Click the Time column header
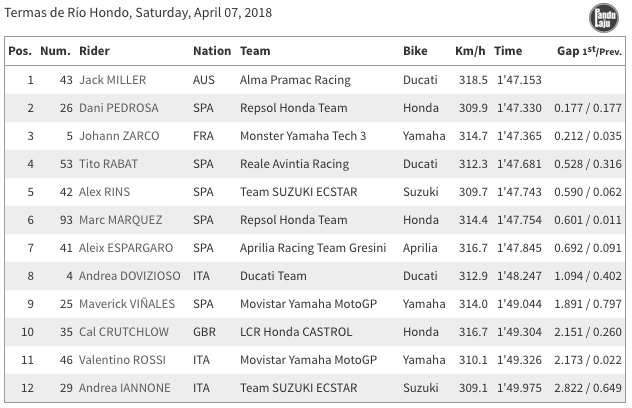The height and width of the screenshot is (408, 632). [x=508, y=51]
